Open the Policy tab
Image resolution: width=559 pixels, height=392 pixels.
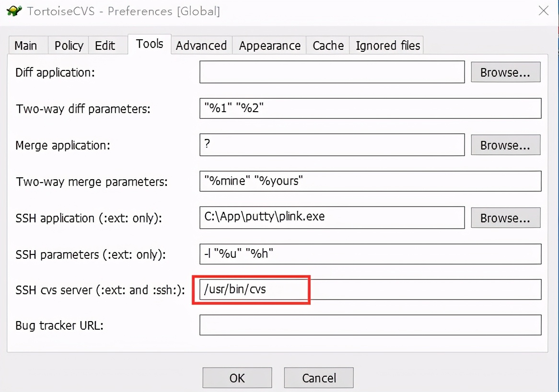(69, 46)
